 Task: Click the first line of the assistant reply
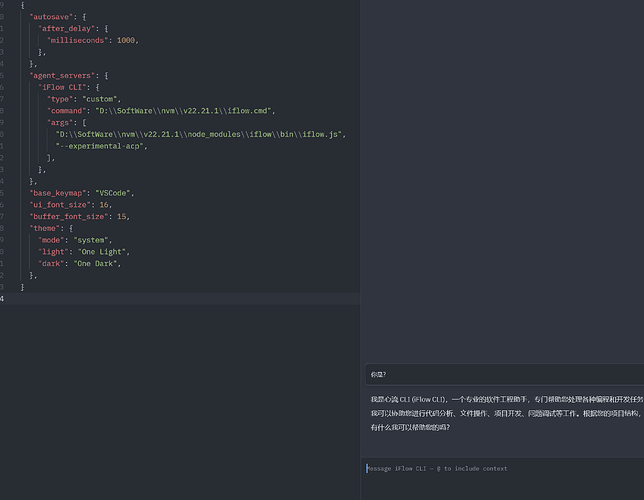pyautogui.click(x=507, y=399)
